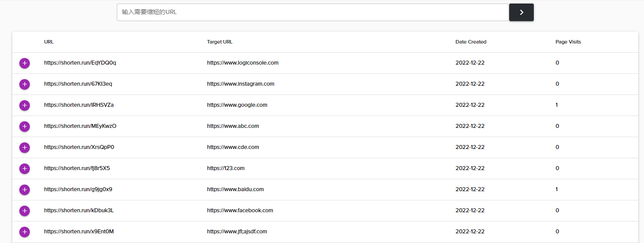Expand the cde.com row plus button
This screenshot has height=243, width=644.
click(25, 148)
